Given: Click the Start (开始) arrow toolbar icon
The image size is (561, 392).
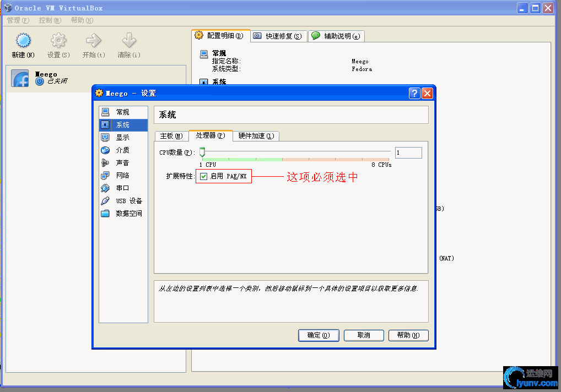Looking at the screenshot, I should [94, 40].
